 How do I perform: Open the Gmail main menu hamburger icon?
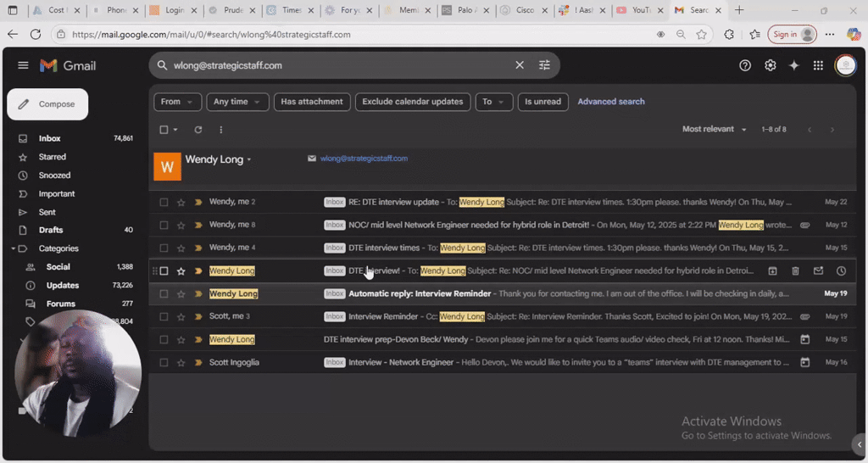(x=23, y=65)
